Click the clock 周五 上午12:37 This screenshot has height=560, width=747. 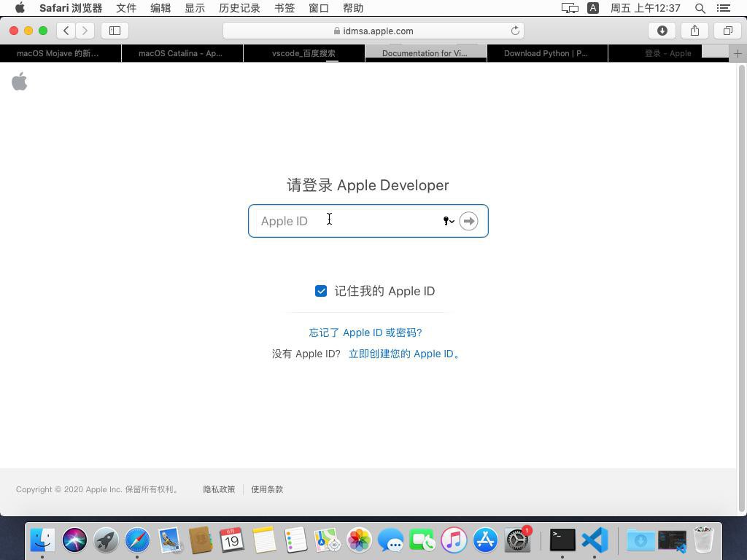pos(645,8)
